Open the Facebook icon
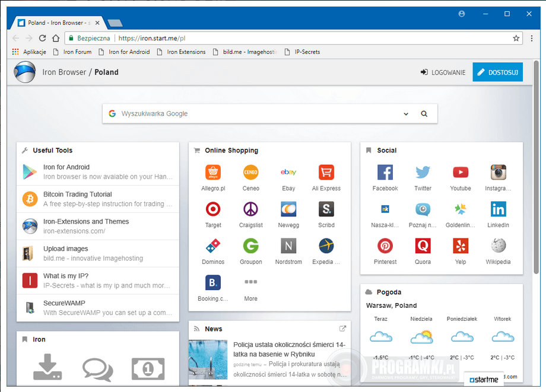 [385, 172]
